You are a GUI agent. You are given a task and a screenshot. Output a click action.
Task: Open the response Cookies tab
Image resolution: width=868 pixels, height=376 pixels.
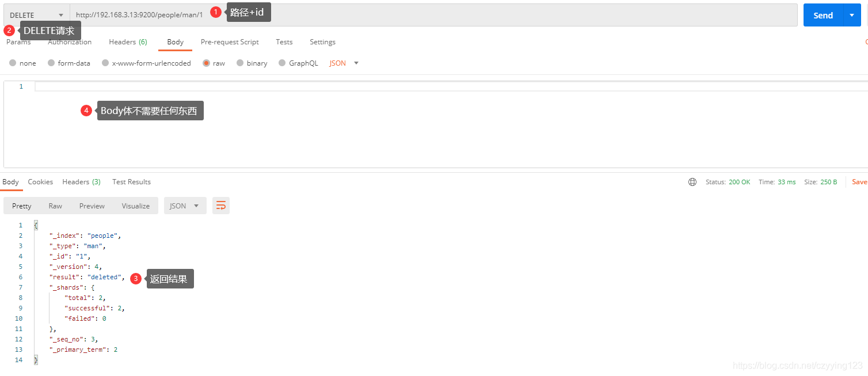click(40, 182)
